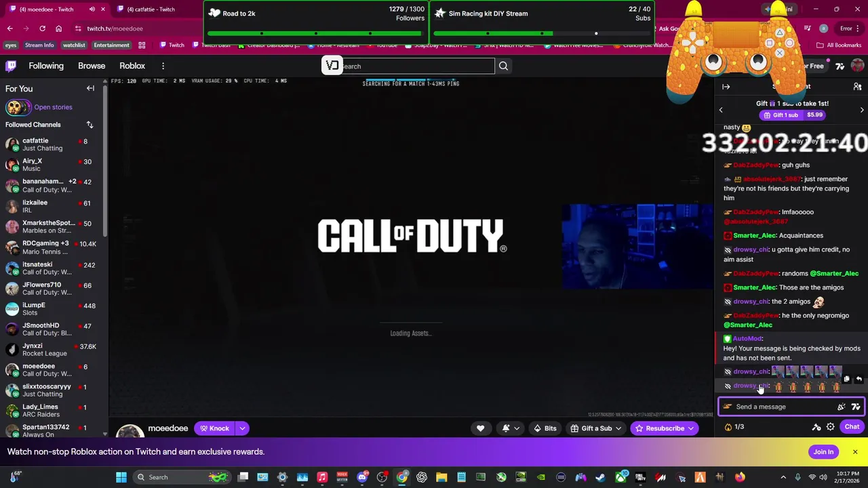Go to the Twitch home logo

point(11,66)
